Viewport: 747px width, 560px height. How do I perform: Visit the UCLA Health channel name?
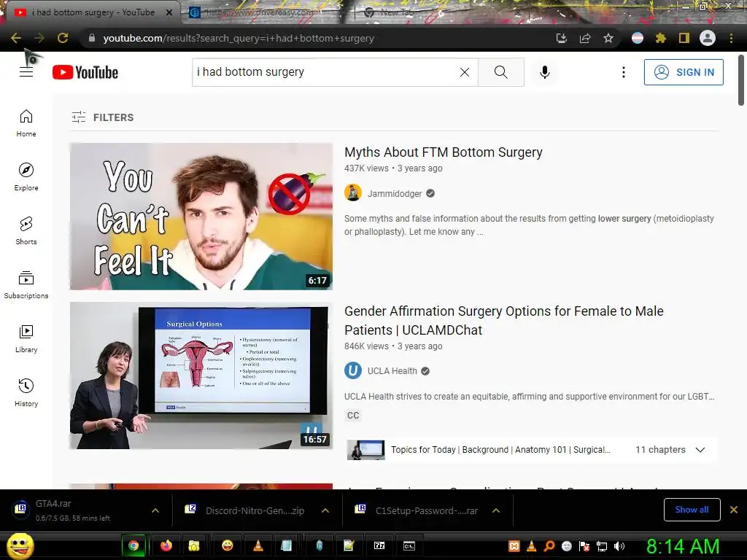click(x=392, y=371)
